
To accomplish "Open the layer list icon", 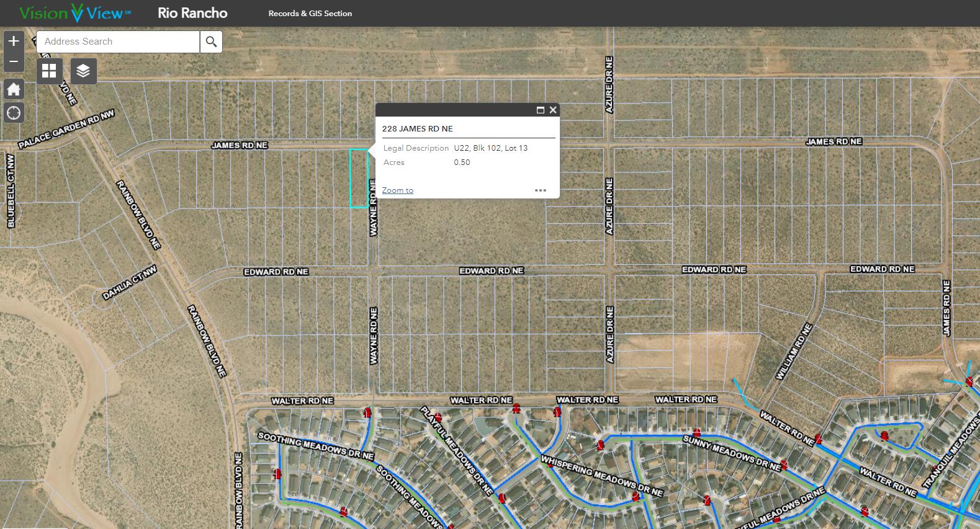I will [x=83, y=71].
